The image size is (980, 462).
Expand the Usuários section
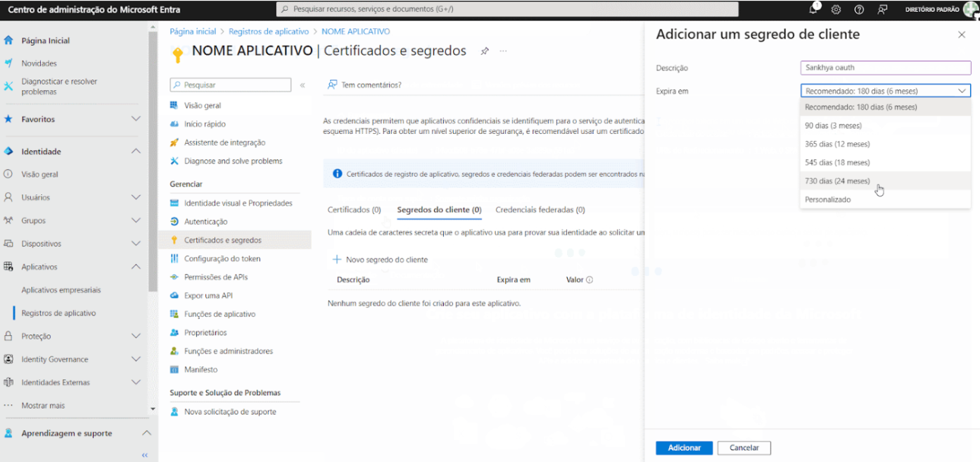point(136,197)
